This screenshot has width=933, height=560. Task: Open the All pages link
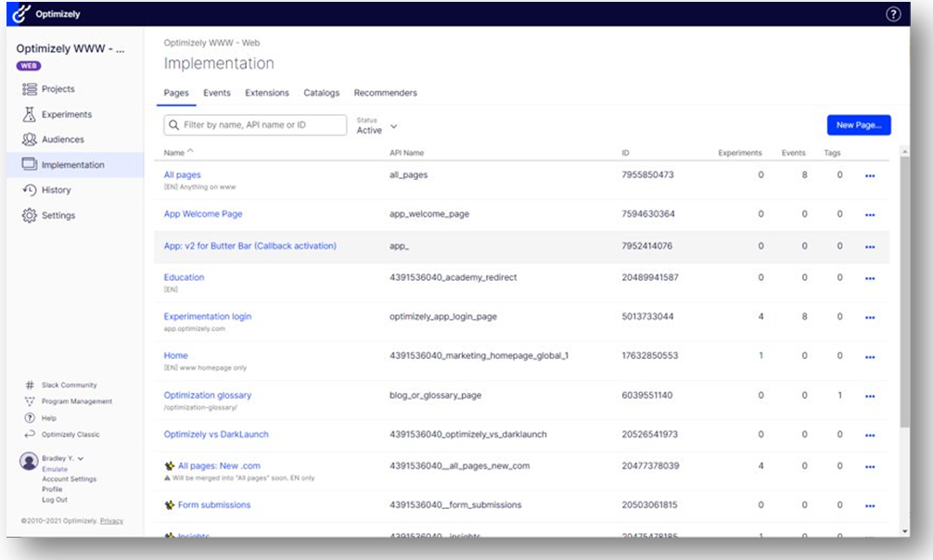tap(182, 175)
